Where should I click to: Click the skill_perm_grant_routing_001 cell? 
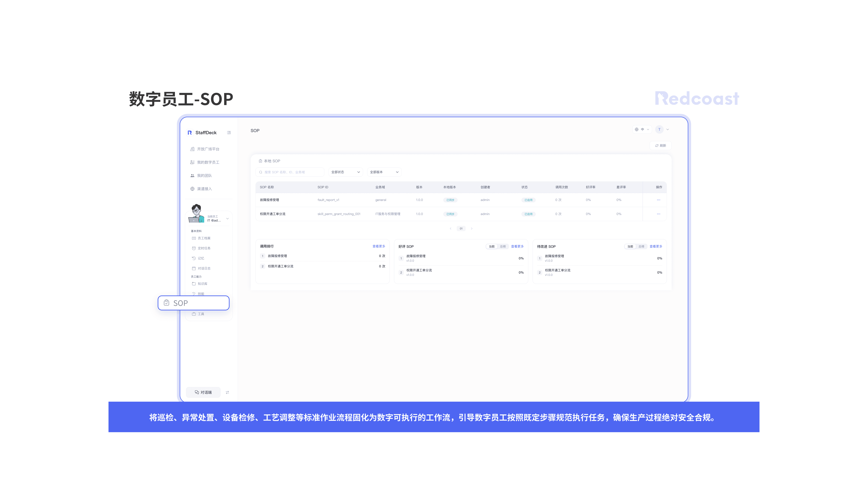click(339, 214)
